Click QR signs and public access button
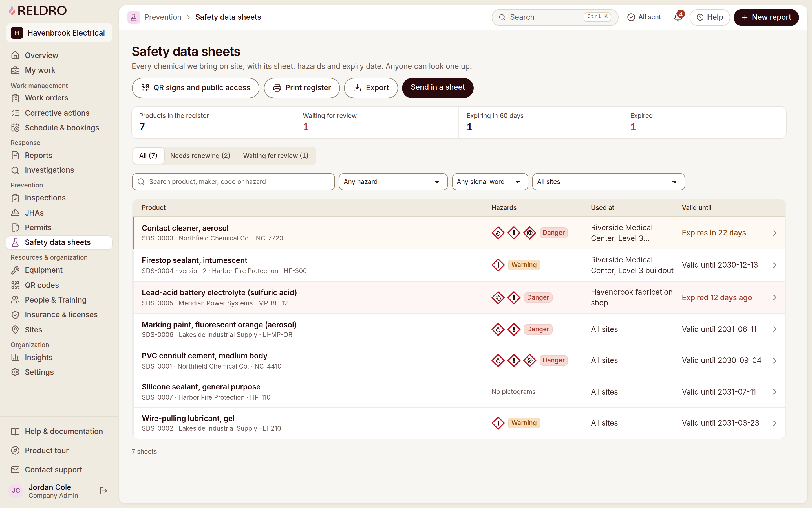The width and height of the screenshot is (812, 508). click(x=196, y=88)
